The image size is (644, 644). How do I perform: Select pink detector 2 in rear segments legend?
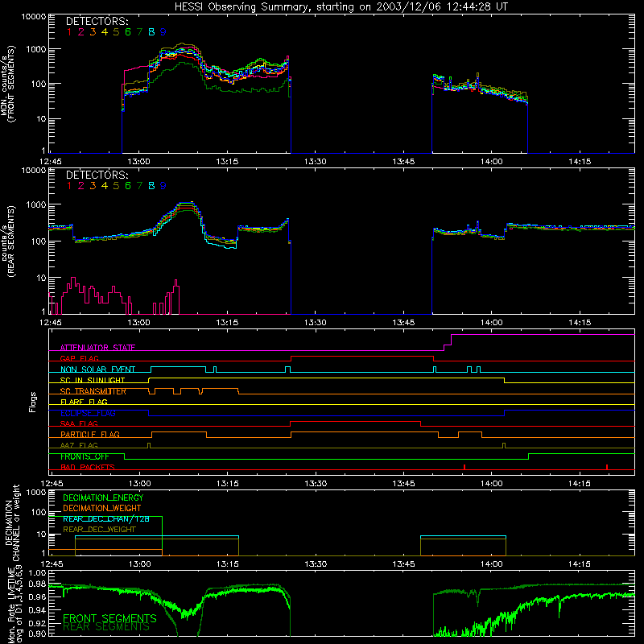pos(81,186)
